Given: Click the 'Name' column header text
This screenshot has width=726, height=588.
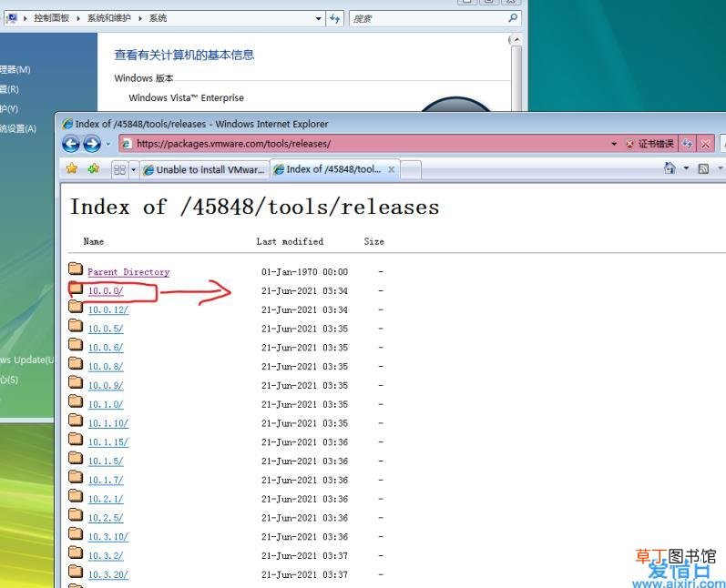Looking at the screenshot, I should click(x=94, y=241).
